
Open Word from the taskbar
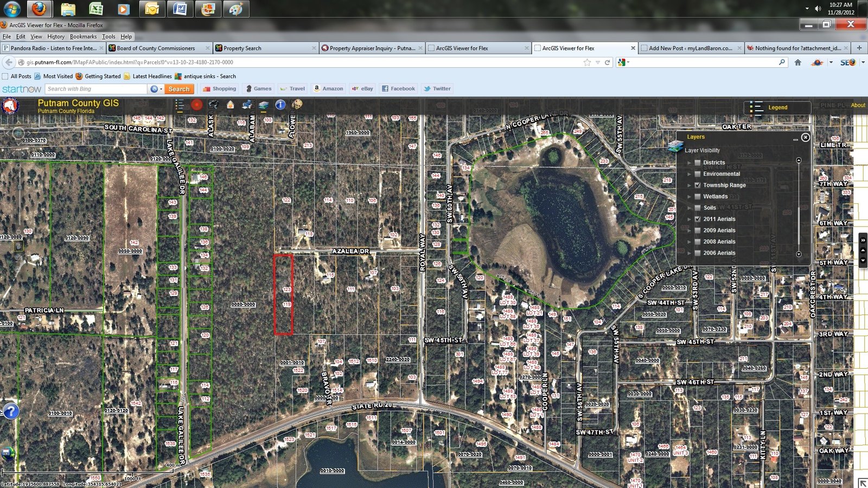click(x=180, y=9)
